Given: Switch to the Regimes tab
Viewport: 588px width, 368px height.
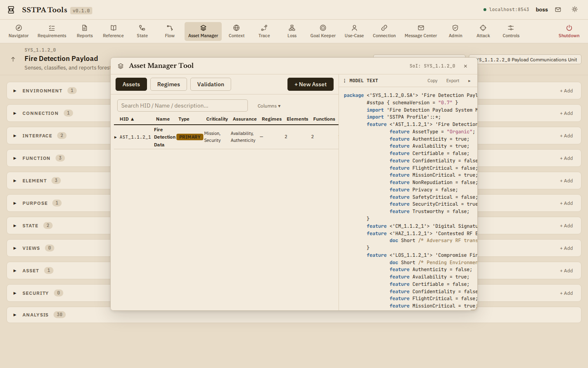Looking at the screenshot, I should (x=168, y=84).
